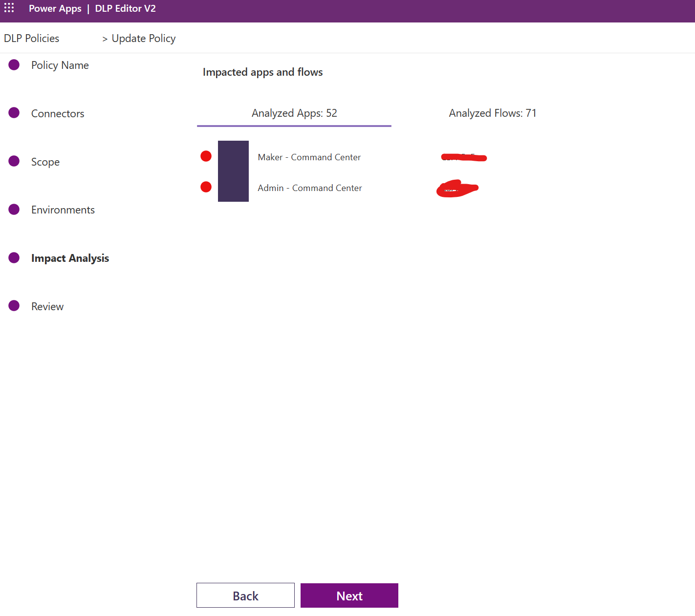
Task: Click the Environments step indicator dot
Action: point(14,209)
